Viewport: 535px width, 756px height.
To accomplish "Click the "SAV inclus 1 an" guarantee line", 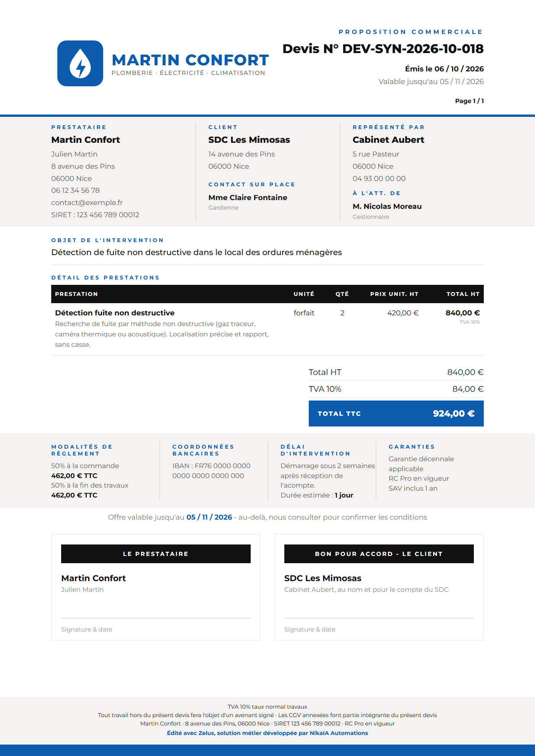I will click(x=413, y=488).
